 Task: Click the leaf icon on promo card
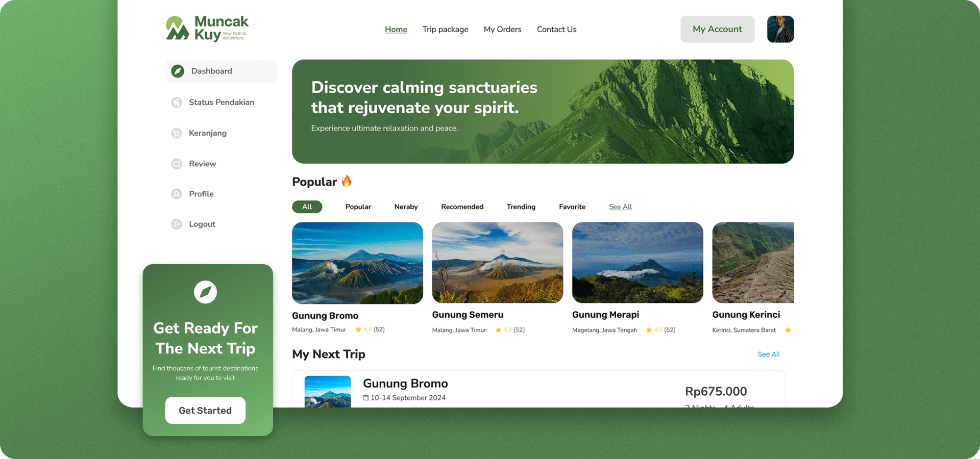[205, 292]
